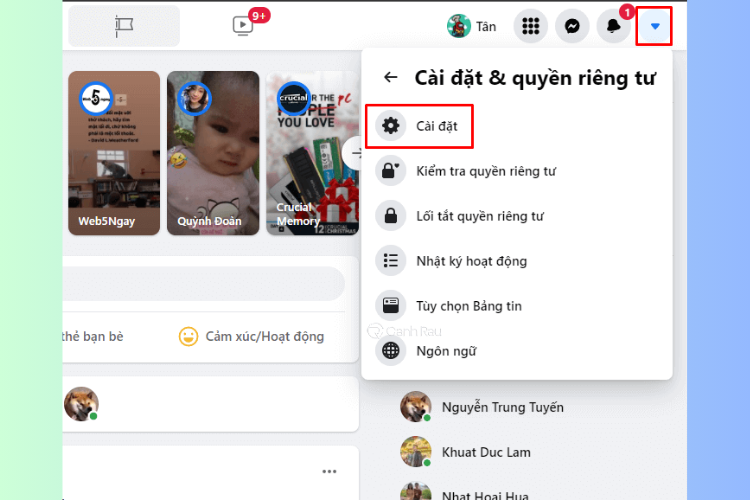Viewport: 750px width, 500px height.
Task: Click Nguyễn Trung Tuyến's avatar
Action: tap(416, 407)
